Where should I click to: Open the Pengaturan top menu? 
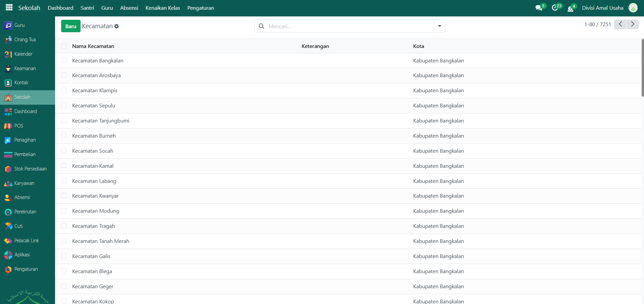pyautogui.click(x=200, y=8)
